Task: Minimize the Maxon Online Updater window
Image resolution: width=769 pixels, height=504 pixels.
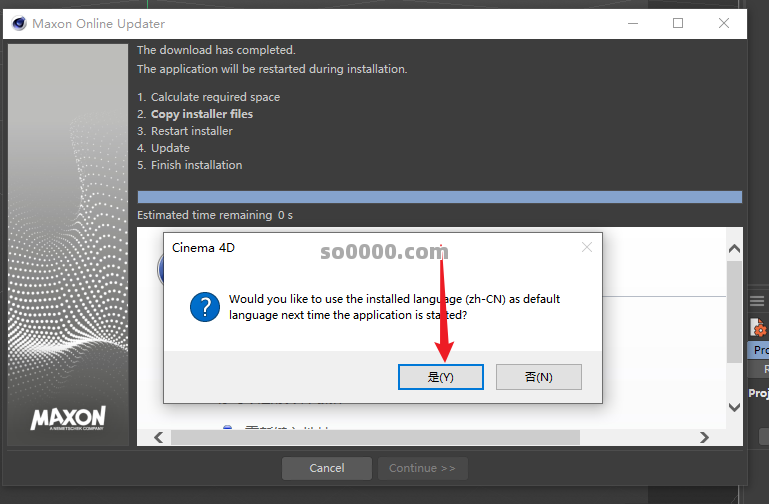Action: pyautogui.click(x=632, y=23)
